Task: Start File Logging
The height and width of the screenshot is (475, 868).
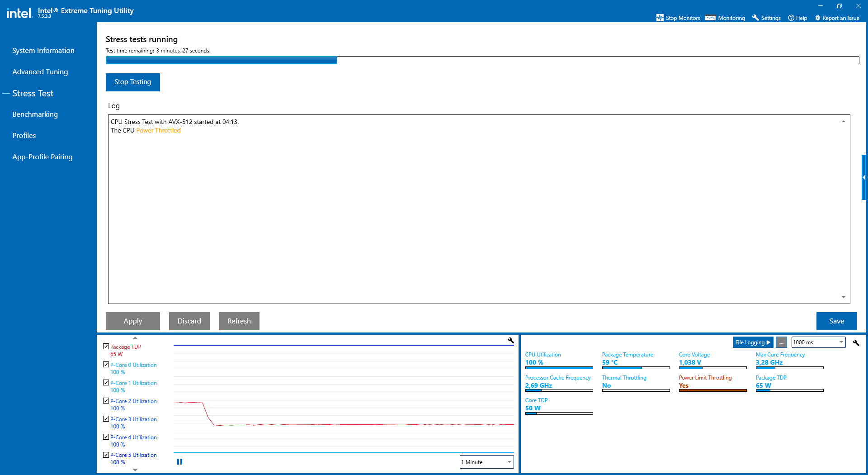Action: click(x=753, y=342)
